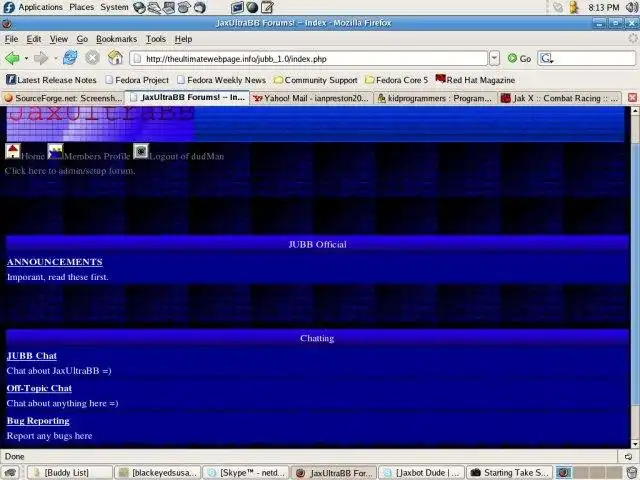Click the 8:13 PM clock
The width and height of the screenshot is (640, 480).
603,7
